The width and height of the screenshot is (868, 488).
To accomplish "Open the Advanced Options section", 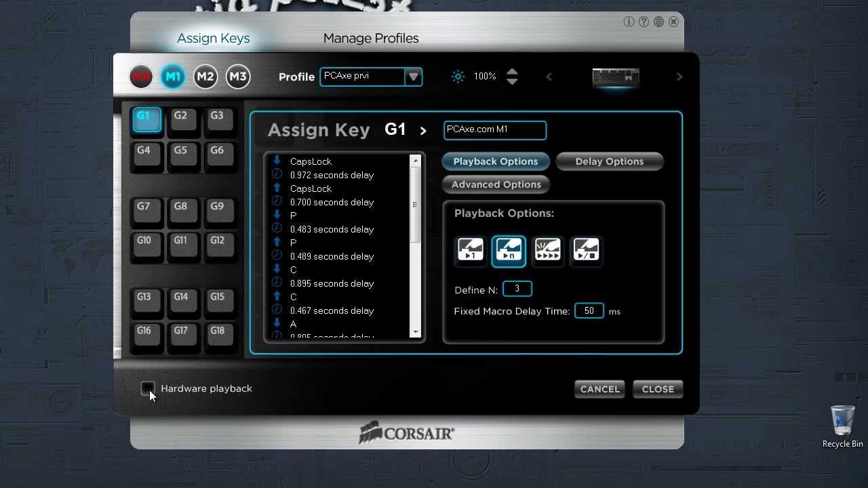I will coord(496,184).
